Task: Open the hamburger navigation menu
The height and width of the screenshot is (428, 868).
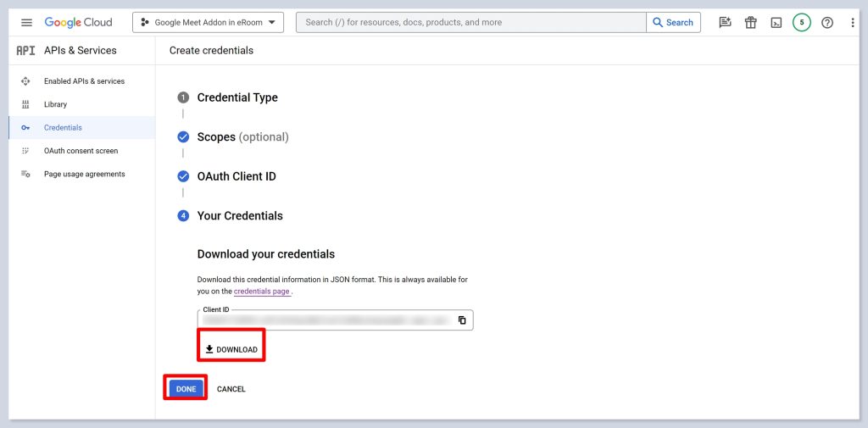Action: click(26, 22)
